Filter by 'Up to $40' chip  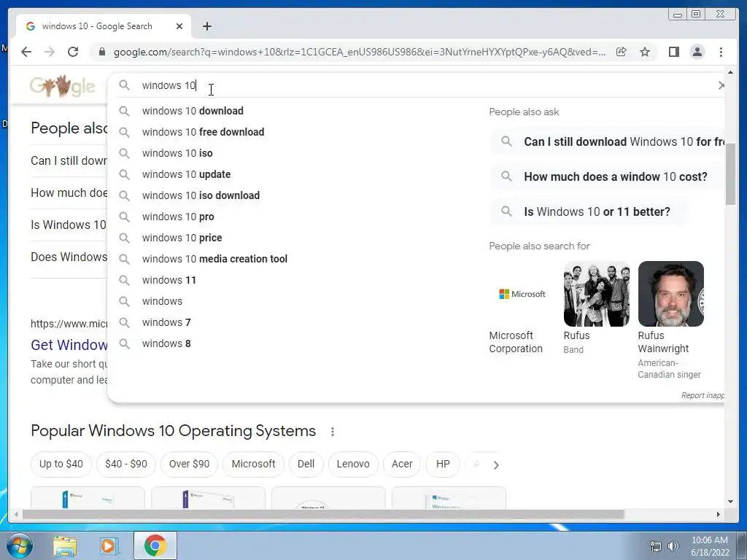coord(61,464)
